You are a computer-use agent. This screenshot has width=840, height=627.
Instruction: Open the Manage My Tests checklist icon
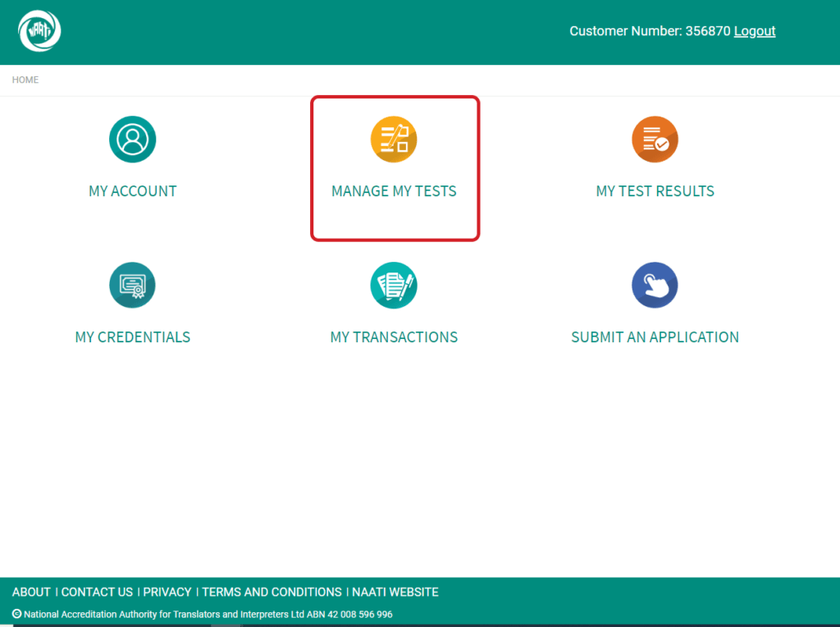(394, 140)
